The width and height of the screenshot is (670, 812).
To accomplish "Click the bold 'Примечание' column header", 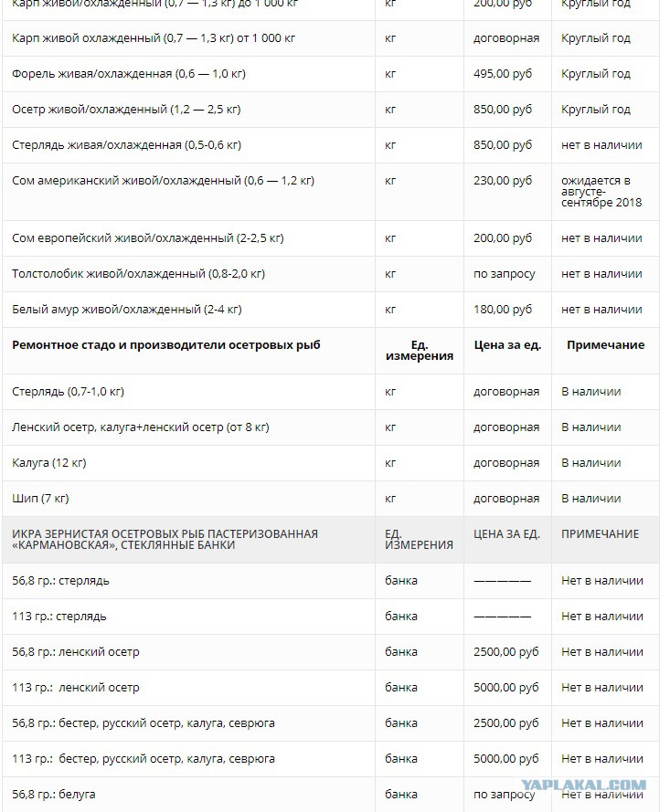I will pos(605,345).
